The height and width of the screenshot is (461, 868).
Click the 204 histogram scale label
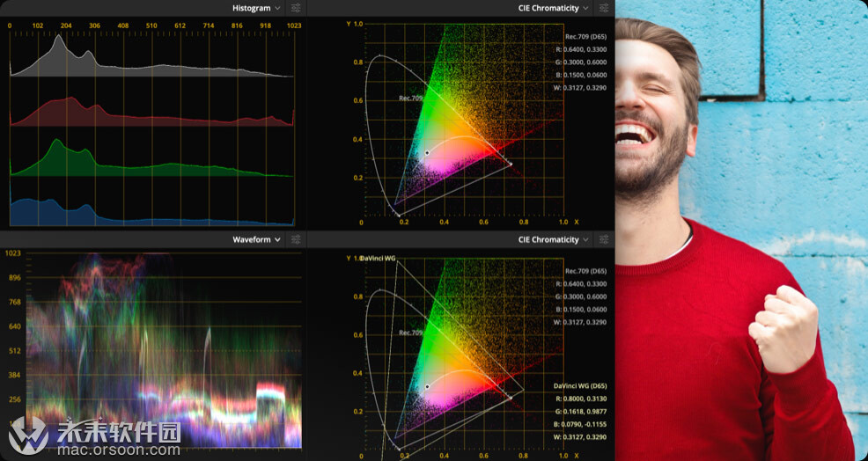click(66, 26)
